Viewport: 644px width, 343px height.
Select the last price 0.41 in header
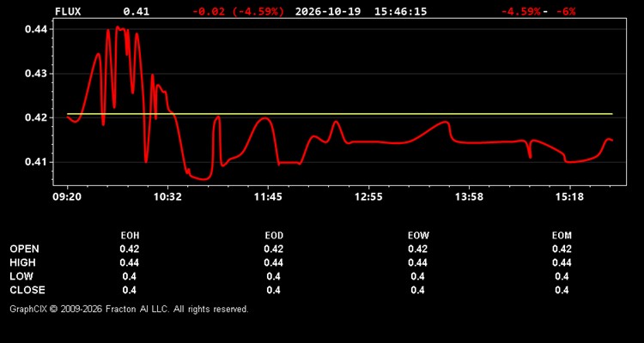137,11
